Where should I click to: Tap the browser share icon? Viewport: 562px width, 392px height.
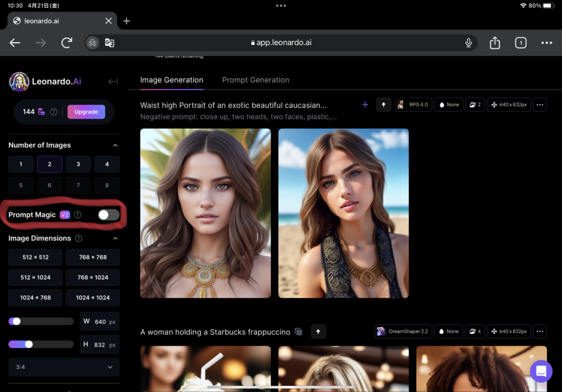tap(494, 43)
